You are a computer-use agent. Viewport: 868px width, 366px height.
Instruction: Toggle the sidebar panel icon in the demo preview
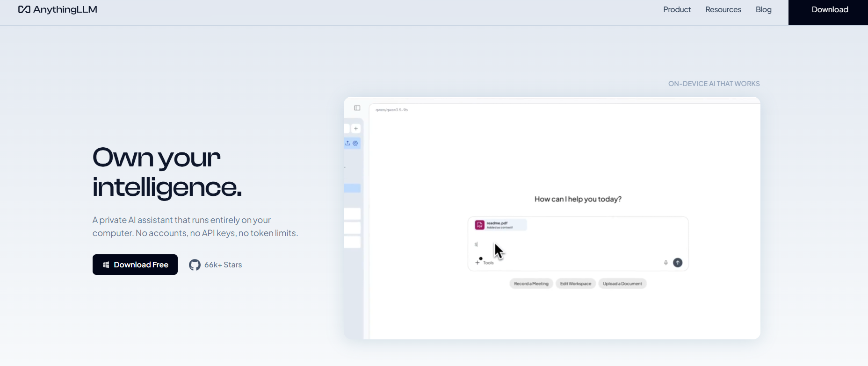(x=357, y=108)
